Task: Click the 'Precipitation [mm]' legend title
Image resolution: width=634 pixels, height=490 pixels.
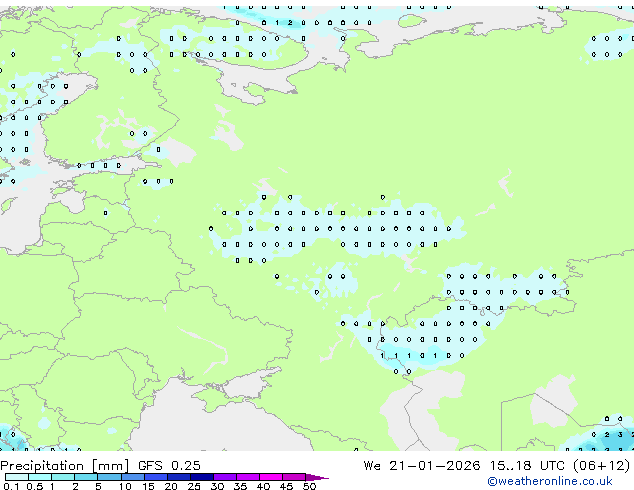Action: (x=65, y=466)
